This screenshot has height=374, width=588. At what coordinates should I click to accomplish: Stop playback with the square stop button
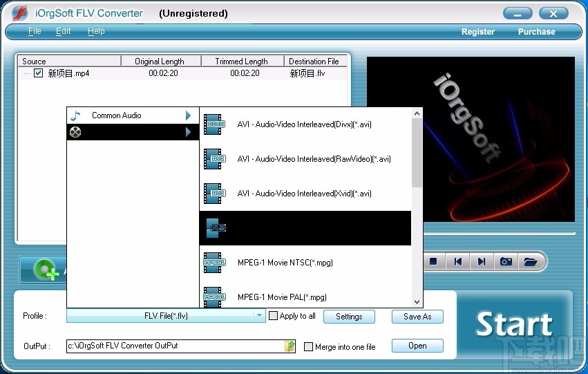(433, 261)
